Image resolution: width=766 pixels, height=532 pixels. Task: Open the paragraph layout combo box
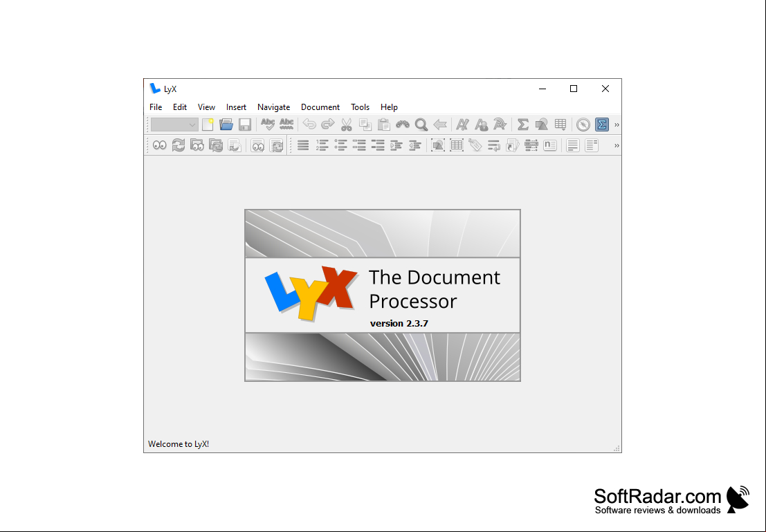tap(174, 125)
